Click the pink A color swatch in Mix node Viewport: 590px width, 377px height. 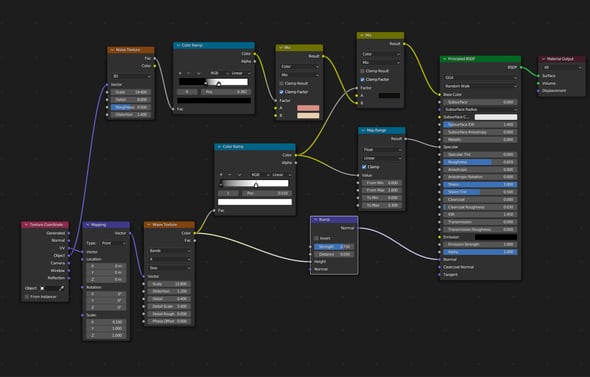pos(308,108)
